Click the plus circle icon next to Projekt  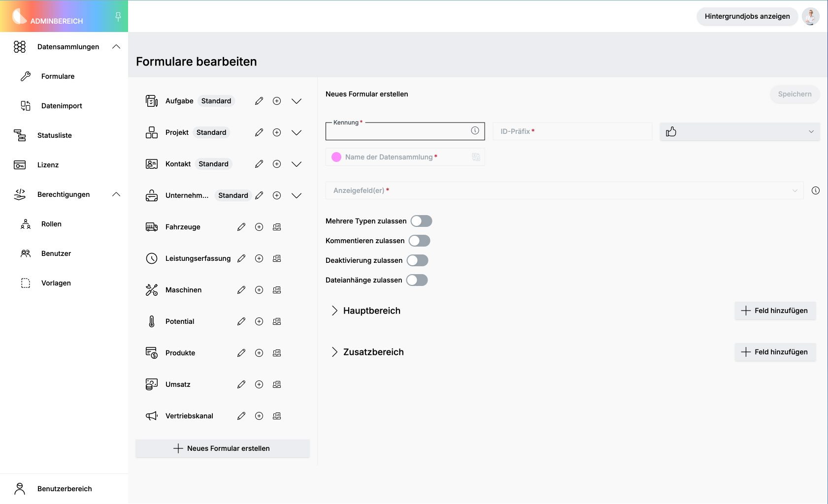click(277, 132)
